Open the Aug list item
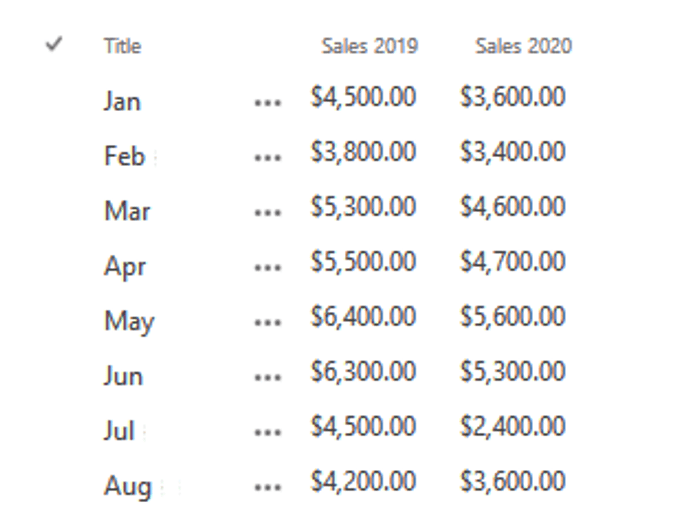690x518 pixels. [128, 487]
